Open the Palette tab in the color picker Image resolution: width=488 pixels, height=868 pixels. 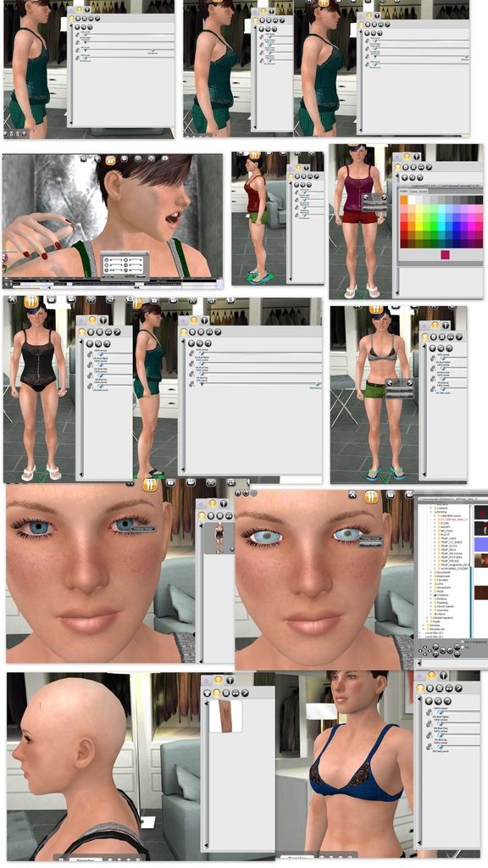tap(403, 191)
